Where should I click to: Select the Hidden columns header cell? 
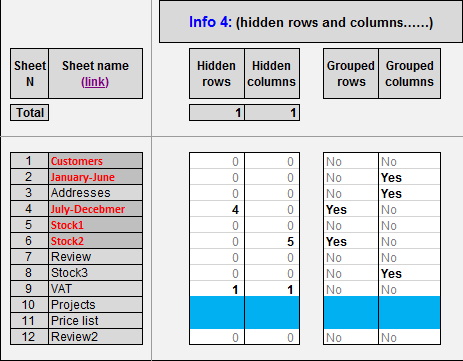[x=272, y=73]
